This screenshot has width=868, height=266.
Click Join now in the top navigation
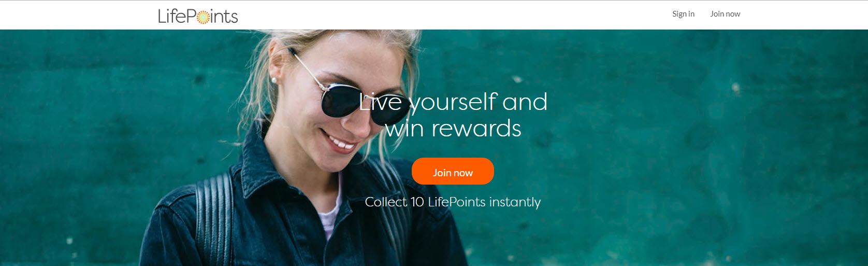[x=725, y=14]
